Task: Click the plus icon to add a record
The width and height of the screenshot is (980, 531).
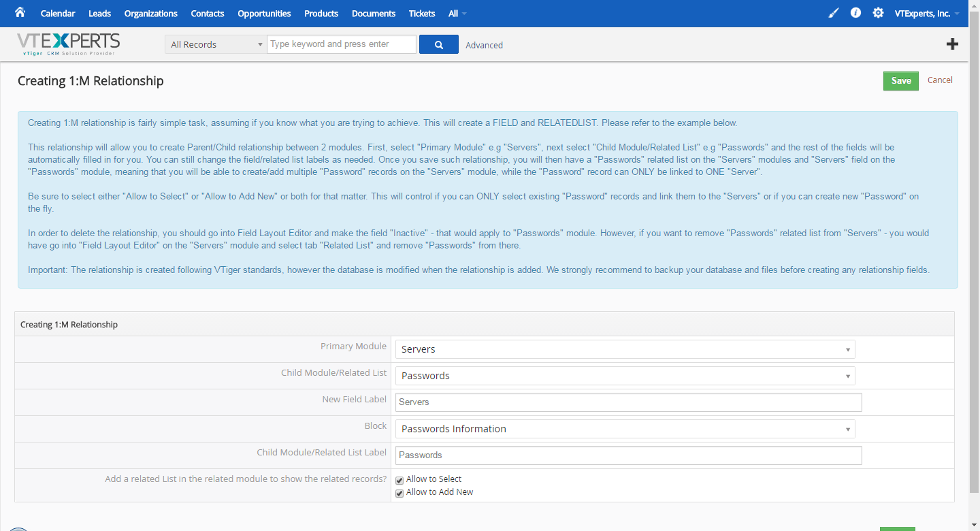Action: coord(952,44)
